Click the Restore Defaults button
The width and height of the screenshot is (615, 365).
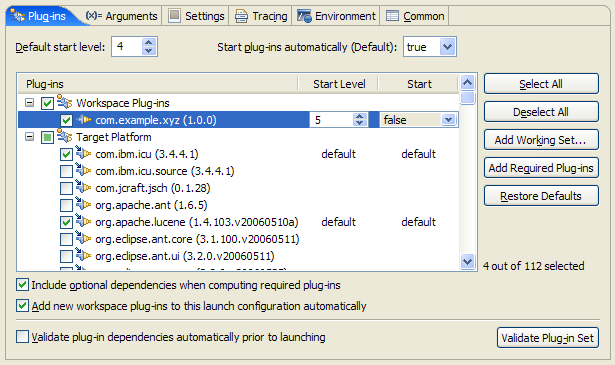coord(541,196)
